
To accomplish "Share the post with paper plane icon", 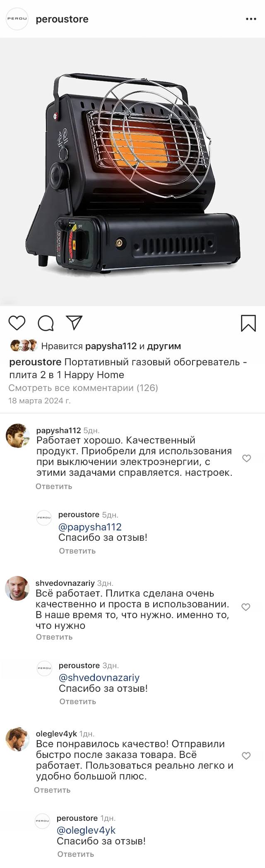I will click(75, 323).
